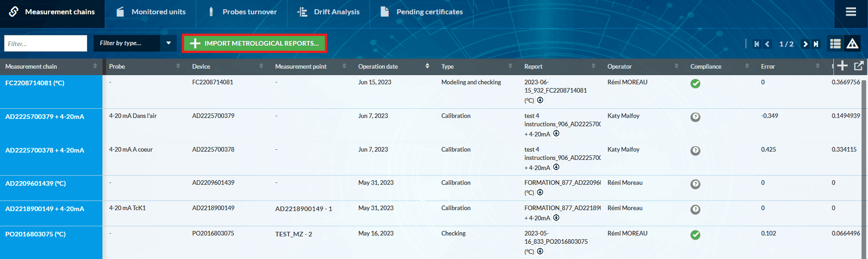Select the Checking type cell
Screen dimensions: 868x259
(x=454, y=233)
